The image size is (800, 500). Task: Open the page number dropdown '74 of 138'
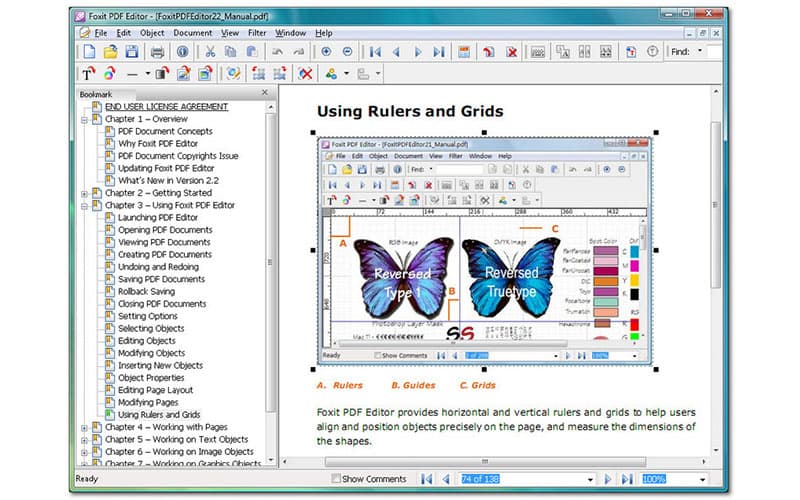[x=590, y=480]
